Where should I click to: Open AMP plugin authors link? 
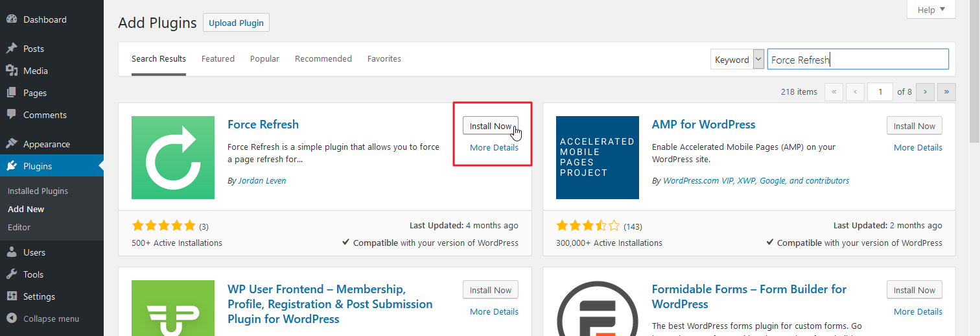[756, 181]
